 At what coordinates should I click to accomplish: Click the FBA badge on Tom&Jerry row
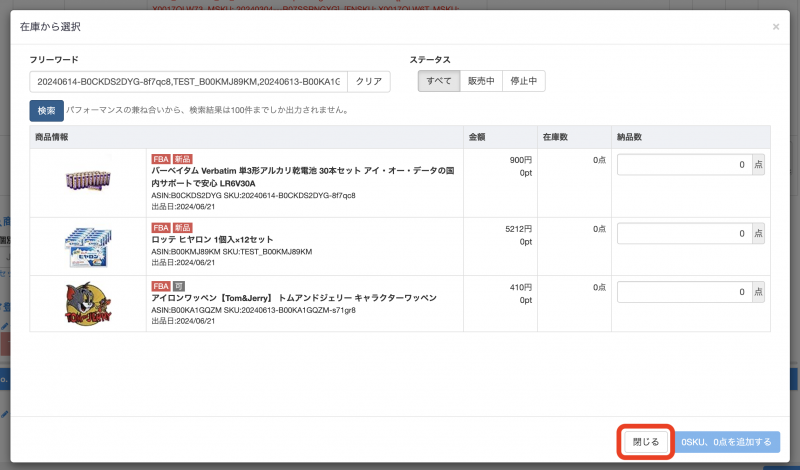click(x=161, y=286)
